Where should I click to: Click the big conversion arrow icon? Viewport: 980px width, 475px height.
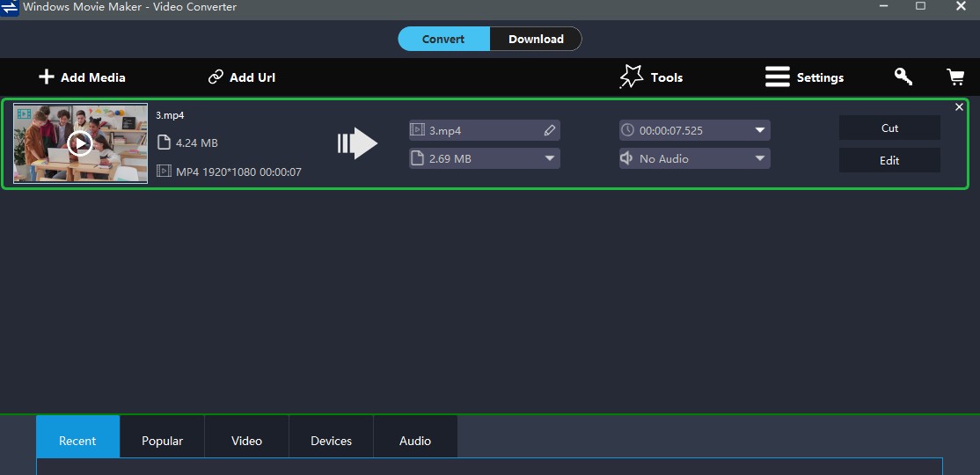click(x=357, y=143)
